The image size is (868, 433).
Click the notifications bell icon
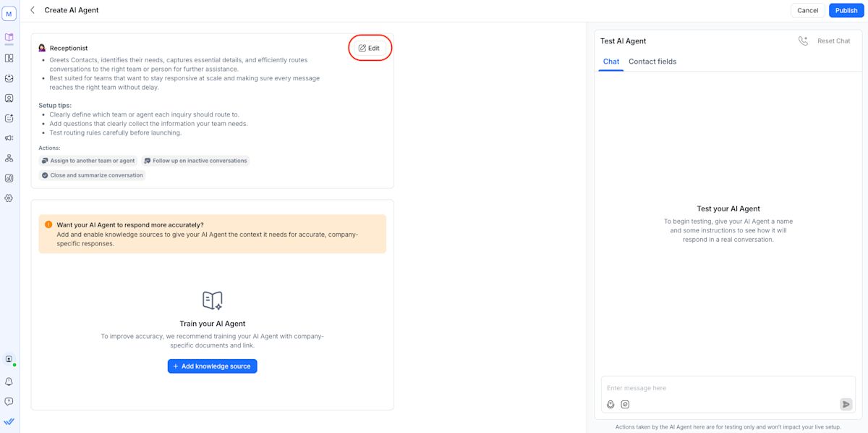click(9, 381)
